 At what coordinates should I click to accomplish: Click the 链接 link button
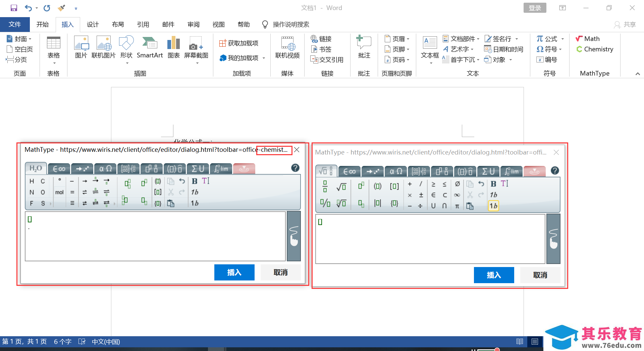click(x=321, y=39)
